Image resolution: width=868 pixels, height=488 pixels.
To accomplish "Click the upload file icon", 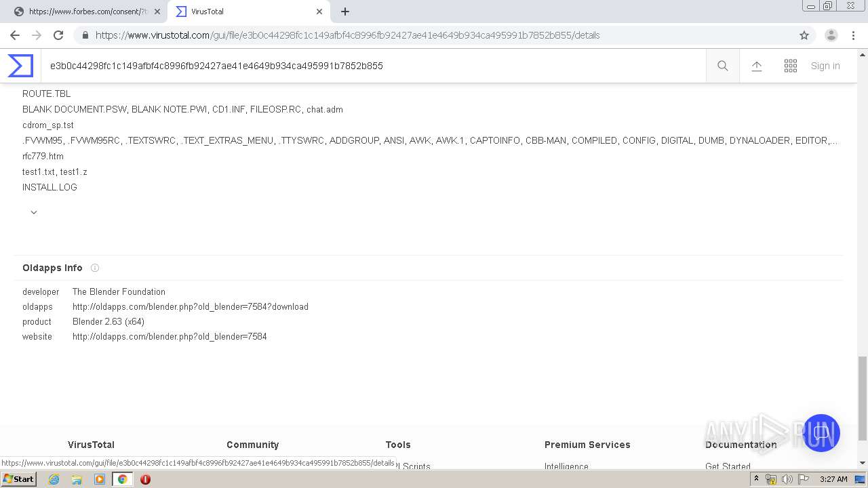I will (757, 66).
